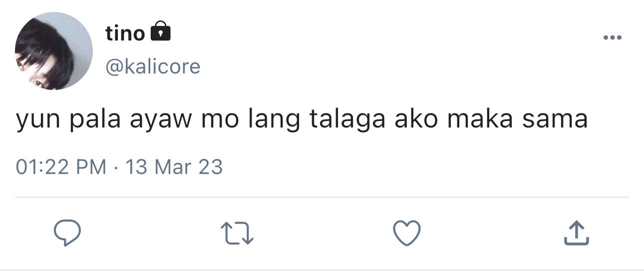Click the 01:22 PM timestamp

tap(61, 167)
